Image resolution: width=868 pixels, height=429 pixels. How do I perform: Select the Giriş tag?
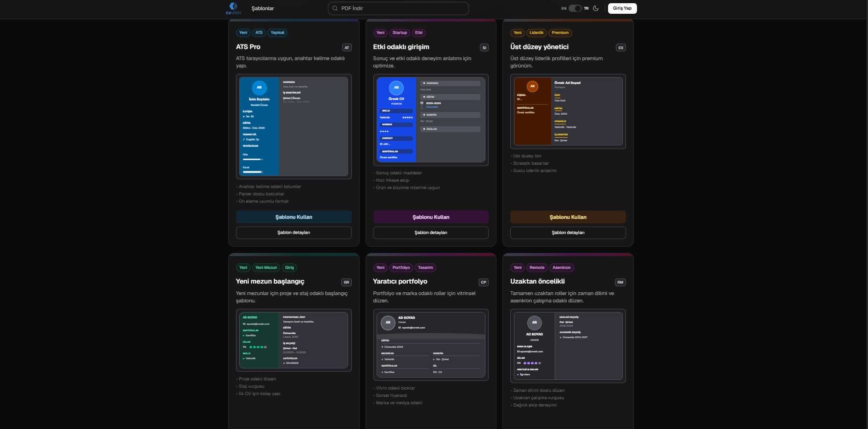click(x=289, y=267)
